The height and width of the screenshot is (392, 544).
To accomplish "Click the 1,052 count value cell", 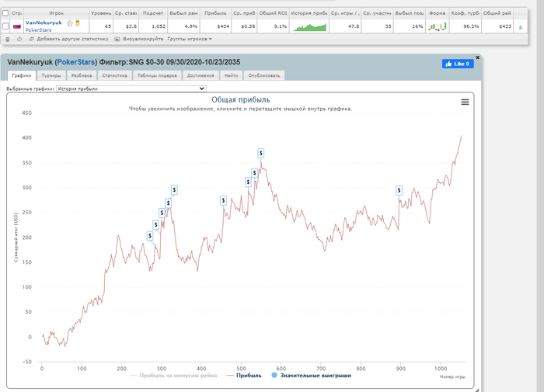I will pos(153,26).
